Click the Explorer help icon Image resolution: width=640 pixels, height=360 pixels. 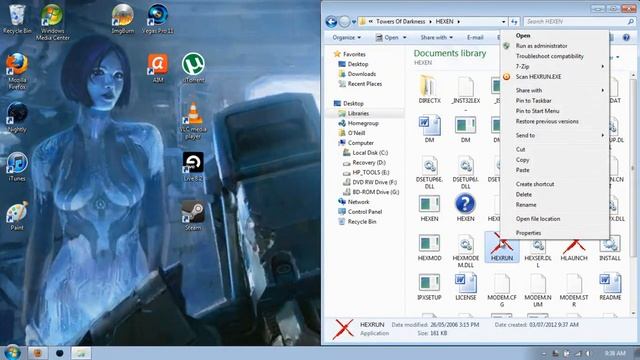pos(626,37)
